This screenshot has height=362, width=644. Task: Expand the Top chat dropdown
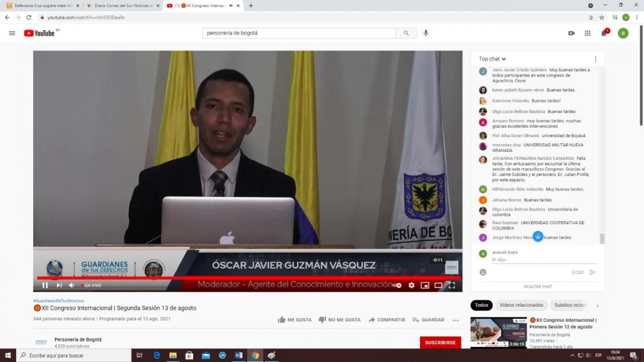click(492, 59)
